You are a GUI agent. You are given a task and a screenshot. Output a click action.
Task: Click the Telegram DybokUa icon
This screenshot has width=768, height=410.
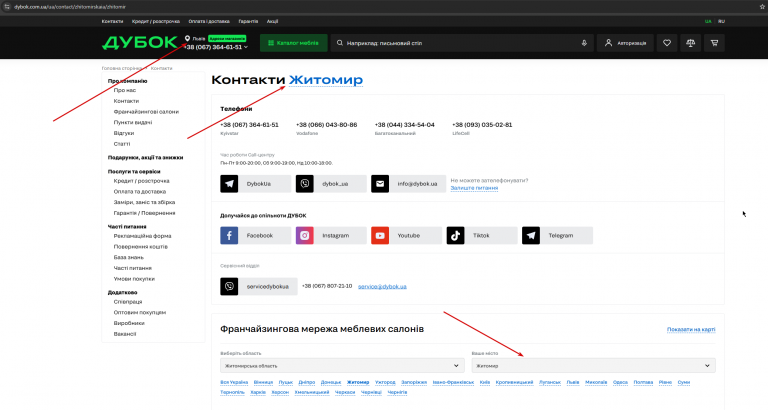point(229,184)
